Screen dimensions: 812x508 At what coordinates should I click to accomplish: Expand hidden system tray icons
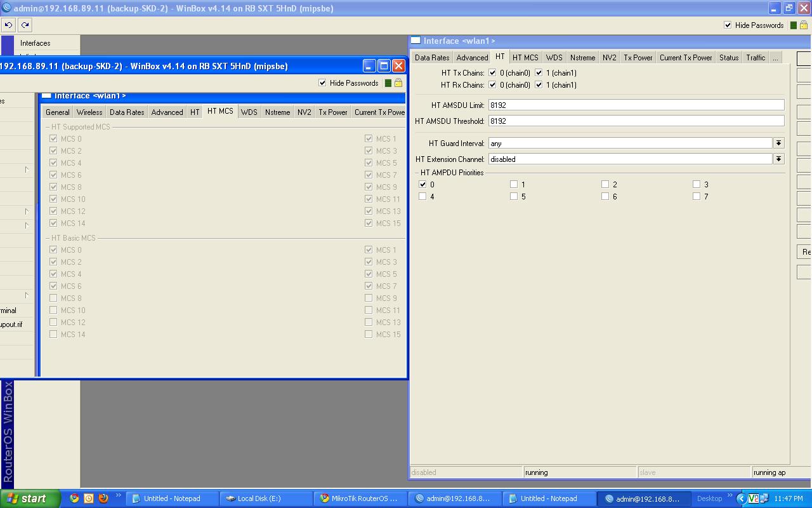[x=741, y=498]
